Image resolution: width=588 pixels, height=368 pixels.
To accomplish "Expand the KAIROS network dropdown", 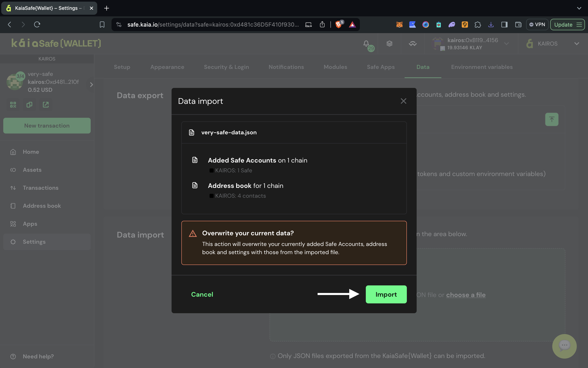I will (577, 44).
